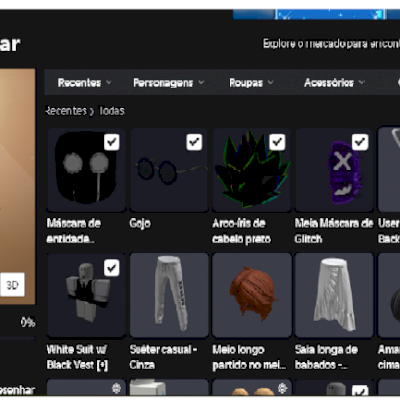
Task: Expand the Personagens dropdown chevron
Action: pyautogui.click(x=201, y=82)
